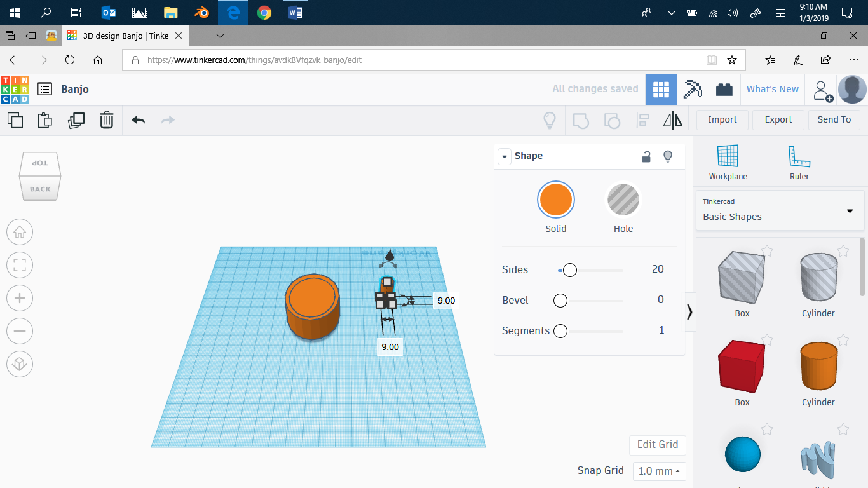The width and height of the screenshot is (868, 488).
Task: Select the Ruler tool
Action: pyautogui.click(x=799, y=163)
